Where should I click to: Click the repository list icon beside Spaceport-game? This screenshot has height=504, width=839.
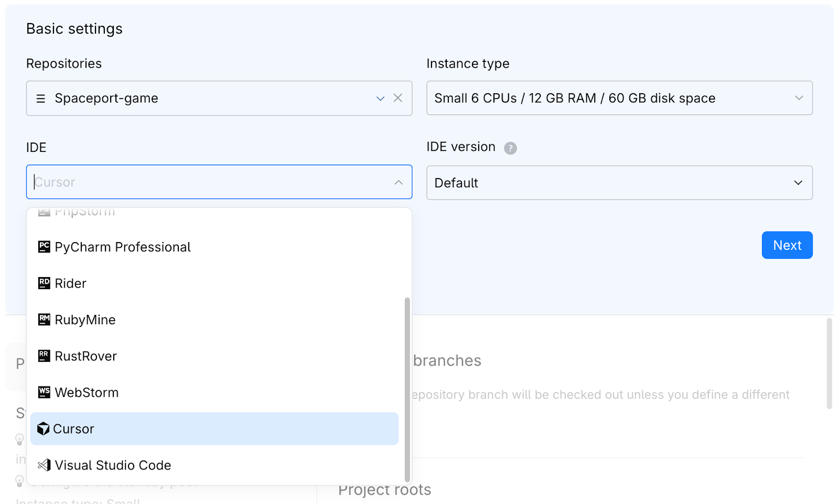pyautogui.click(x=40, y=98)
